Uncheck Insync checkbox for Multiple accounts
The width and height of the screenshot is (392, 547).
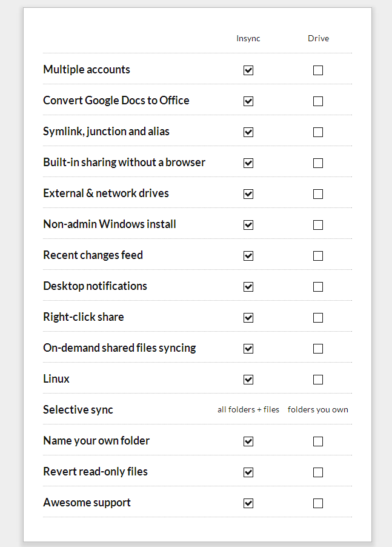(248, 70)
